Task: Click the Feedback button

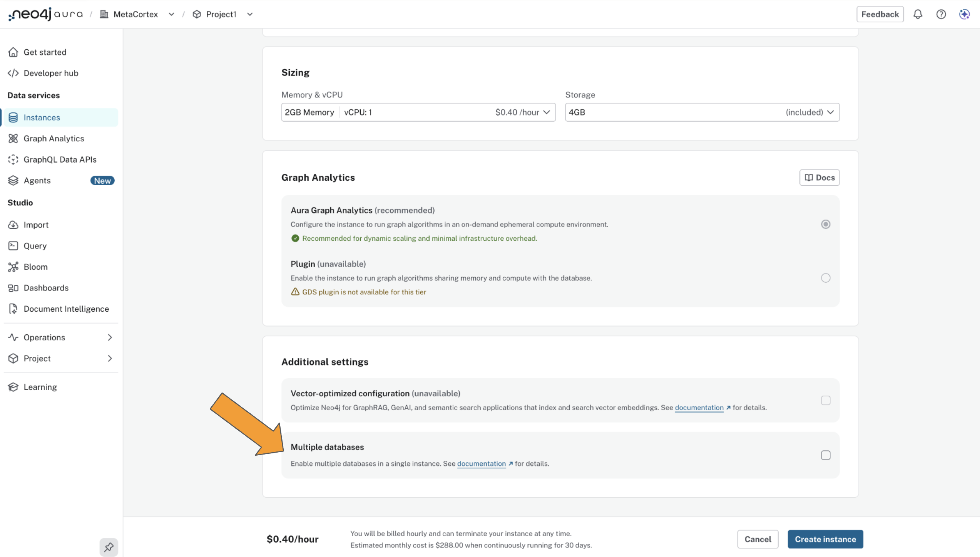Action: tap(880, 14)
